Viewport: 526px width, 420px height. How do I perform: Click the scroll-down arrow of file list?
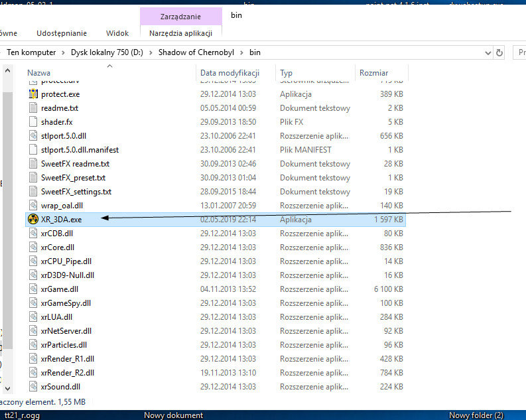pyautogui.click(x=8, y=388)
